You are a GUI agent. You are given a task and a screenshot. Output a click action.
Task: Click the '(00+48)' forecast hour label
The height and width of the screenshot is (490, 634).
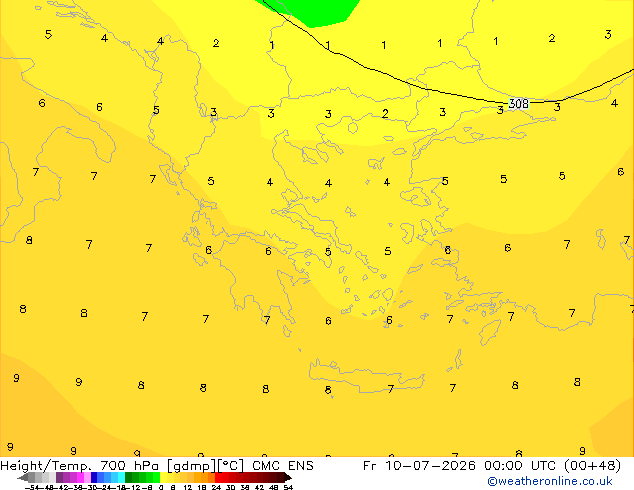tap(592, 466)
